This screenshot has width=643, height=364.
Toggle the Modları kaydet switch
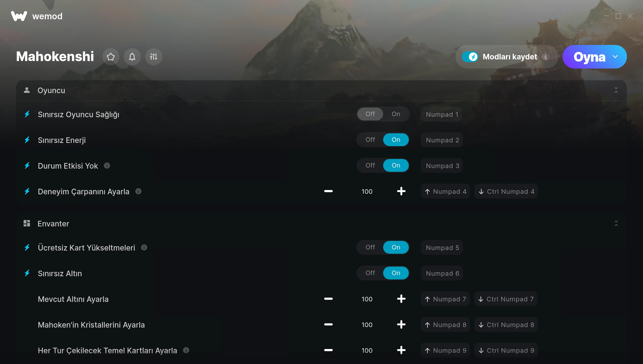coord(470,57)
